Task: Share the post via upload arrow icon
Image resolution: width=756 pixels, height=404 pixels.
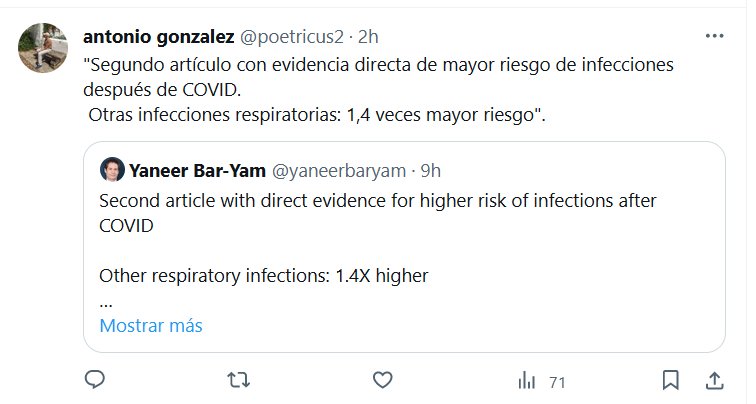Action: 715,381
